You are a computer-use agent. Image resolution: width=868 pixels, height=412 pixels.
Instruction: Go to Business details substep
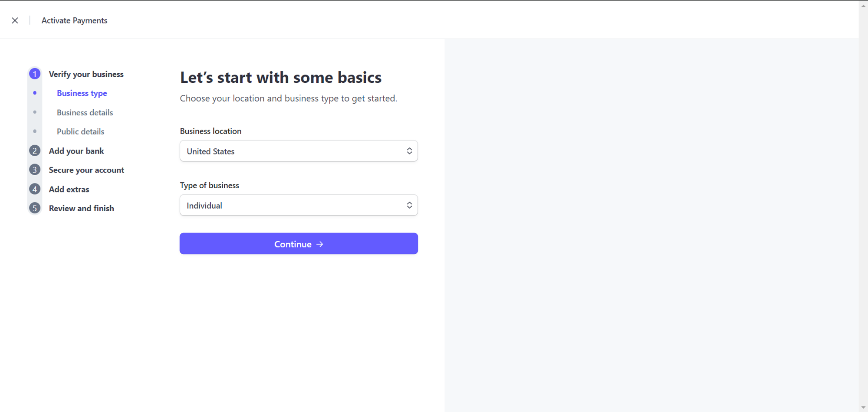coord(85,112)
